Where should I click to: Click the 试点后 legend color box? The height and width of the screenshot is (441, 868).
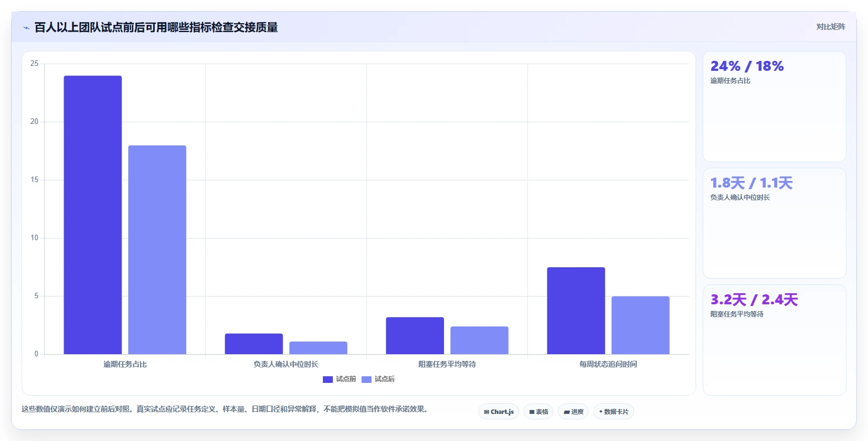pyautogui.click(x=367, y=379)
